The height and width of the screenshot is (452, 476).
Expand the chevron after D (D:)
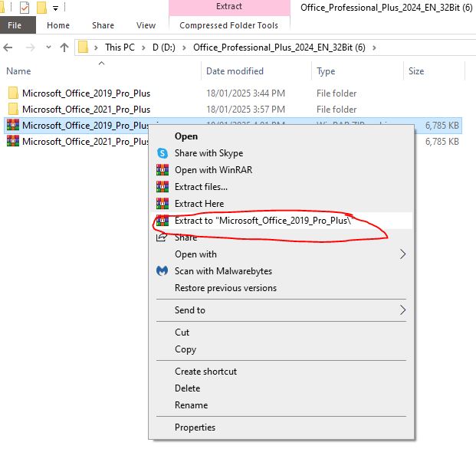(x=184, y=47)
